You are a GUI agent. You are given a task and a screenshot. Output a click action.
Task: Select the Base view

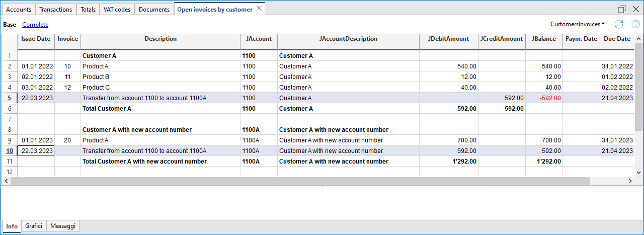pos(10,25)
